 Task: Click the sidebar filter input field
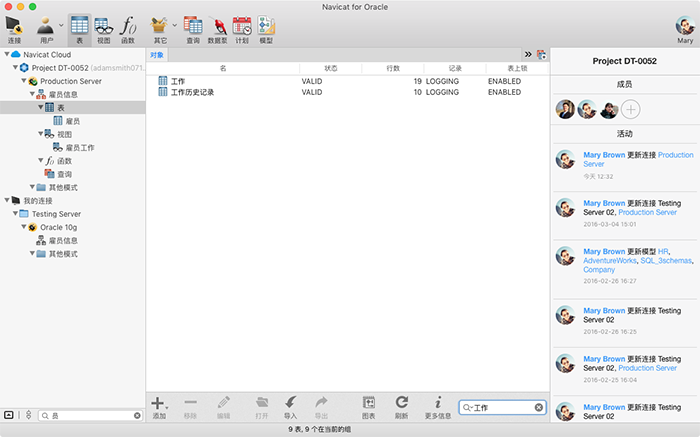click(91, 416)
